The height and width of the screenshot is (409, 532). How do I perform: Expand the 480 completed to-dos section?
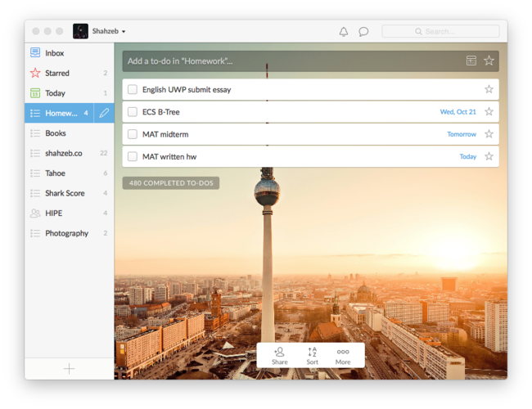pyautogui.click(x=171, y=183)
